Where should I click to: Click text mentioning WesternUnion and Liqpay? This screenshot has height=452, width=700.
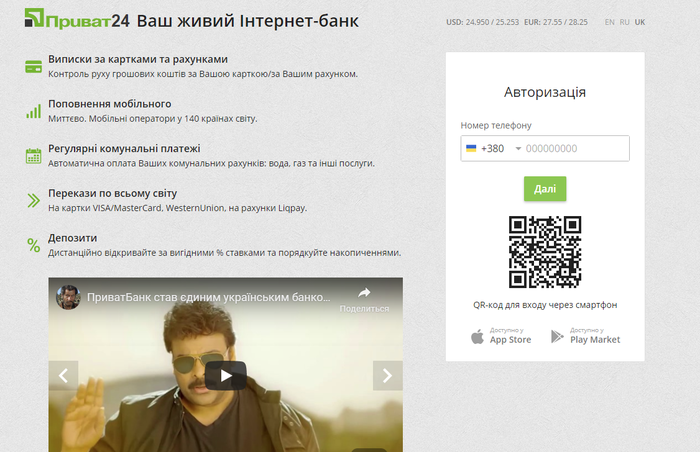(178, 208)
